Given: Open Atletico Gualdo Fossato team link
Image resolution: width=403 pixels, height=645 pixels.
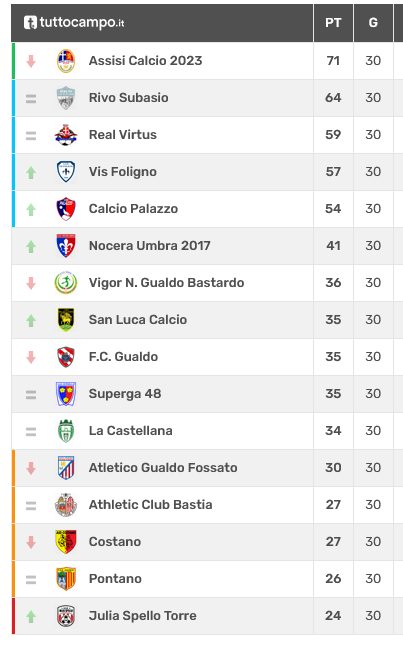Looking at the screenshot, I should pyautogui.click(x=163, y=468).
